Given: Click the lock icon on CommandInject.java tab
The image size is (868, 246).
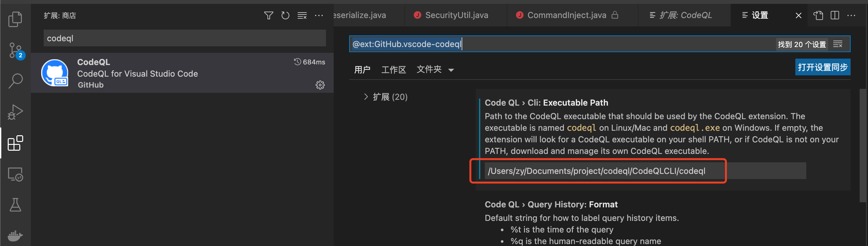Looking at the screenshot, I should point(615,15).
